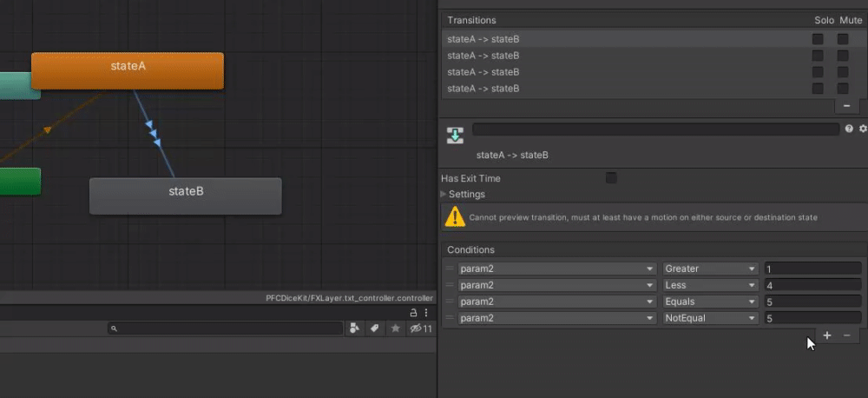
Task: Open the three-dot panel options menu
Action: click(x=426, y=313)
